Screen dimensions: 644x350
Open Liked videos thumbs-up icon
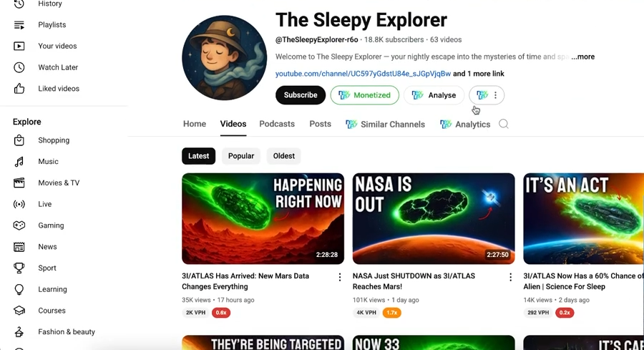coord(19,89)
